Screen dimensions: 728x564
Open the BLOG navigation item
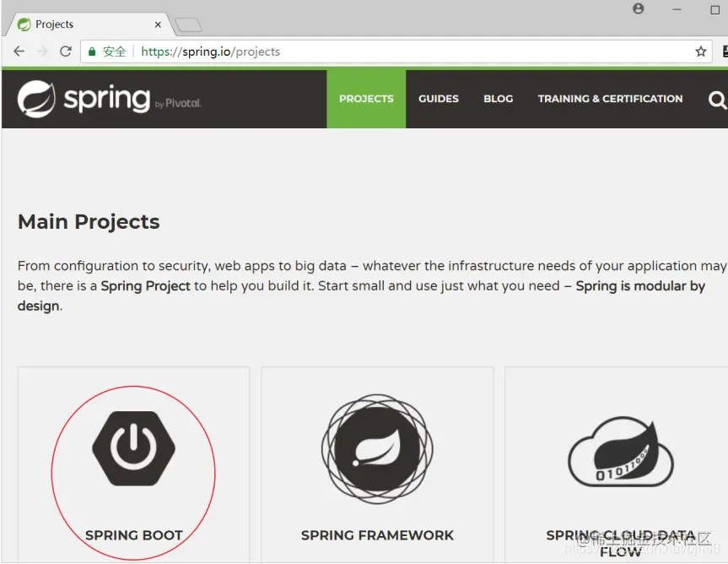pos(499,99)
